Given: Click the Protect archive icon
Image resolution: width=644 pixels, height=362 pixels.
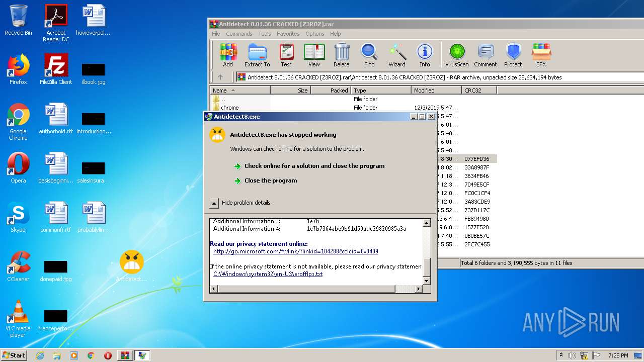Looking at the screenshot, I should point(513,55).
